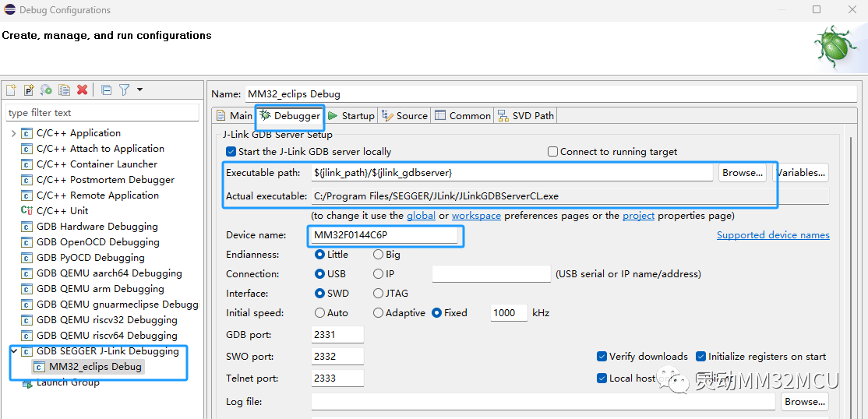
Task: Click the funnel filter icon
Action: [124, 90]
